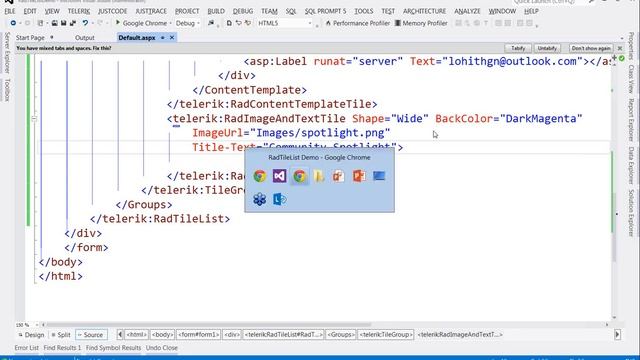Open the Find Results 1 panel

[62, 348]
